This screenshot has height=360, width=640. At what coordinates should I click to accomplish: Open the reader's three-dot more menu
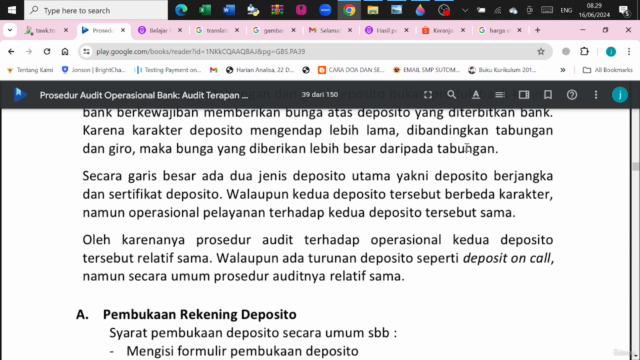pyautogui.click(x=596, y=95)
